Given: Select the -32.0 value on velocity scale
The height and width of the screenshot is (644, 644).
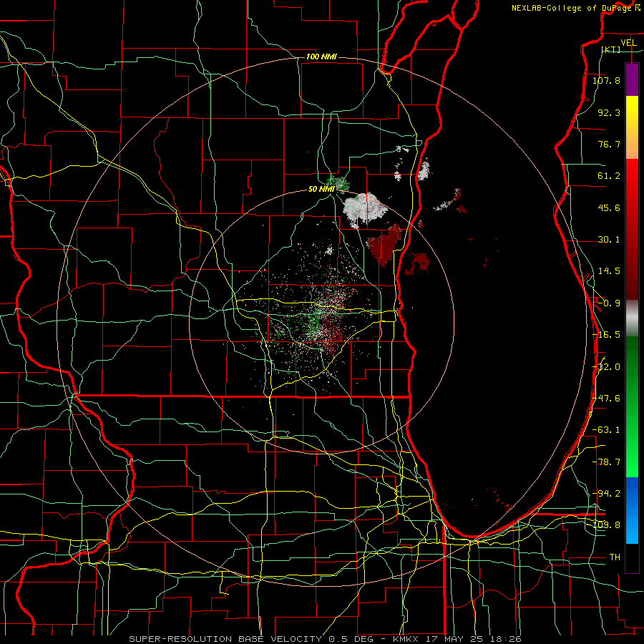Looking at the screenshot, I should point(606,367).
